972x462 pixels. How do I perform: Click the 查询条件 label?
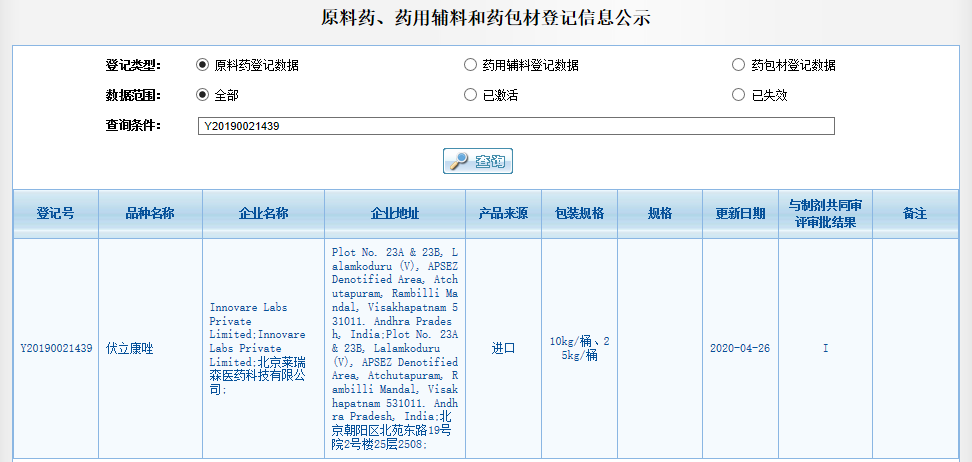133,126
